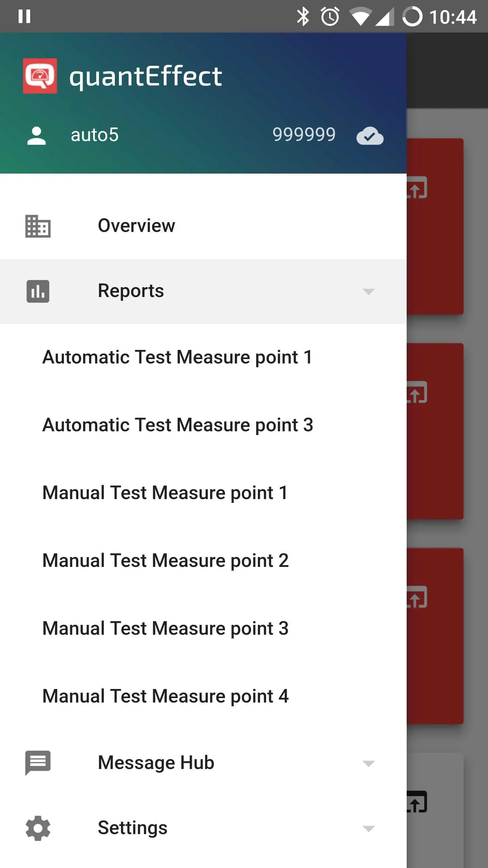Tap the Message Hub chat icon
This screenshot has width=488, height=868.
coord(38,763)
